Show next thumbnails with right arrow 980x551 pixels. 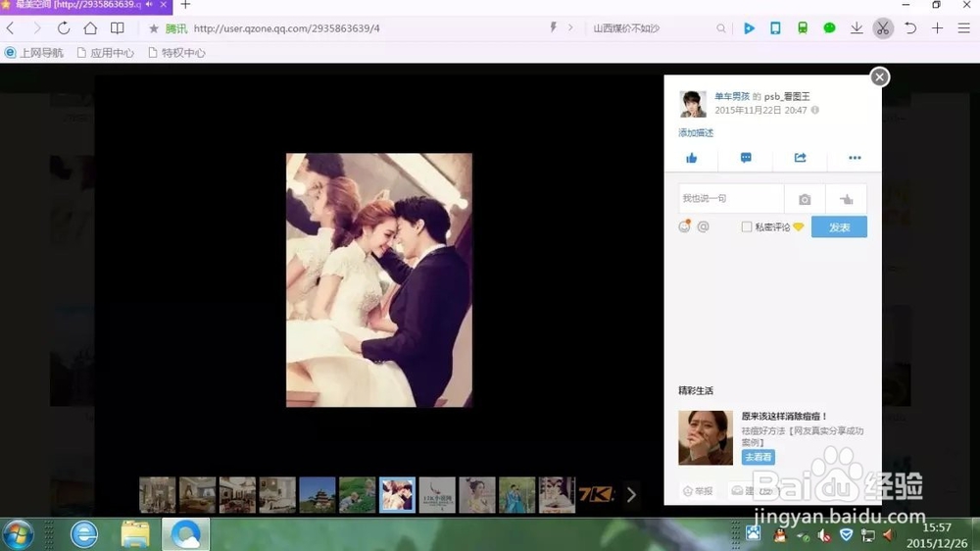tap(631, 495)
